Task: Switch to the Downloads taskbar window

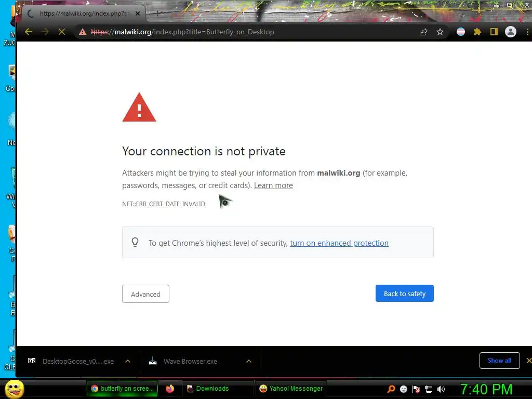Action: (218, 389)
